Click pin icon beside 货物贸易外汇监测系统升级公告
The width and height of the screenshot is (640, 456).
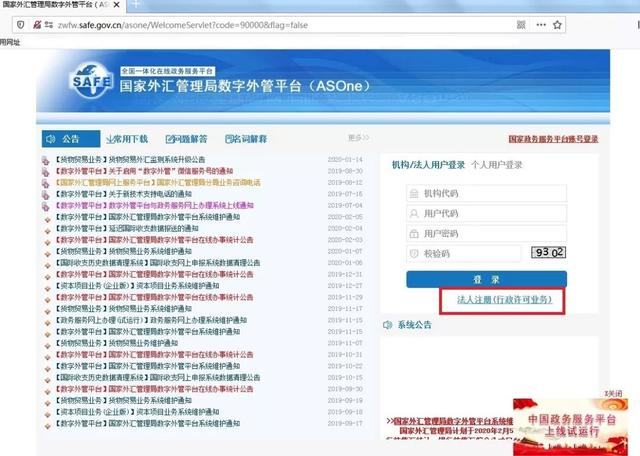45,160
